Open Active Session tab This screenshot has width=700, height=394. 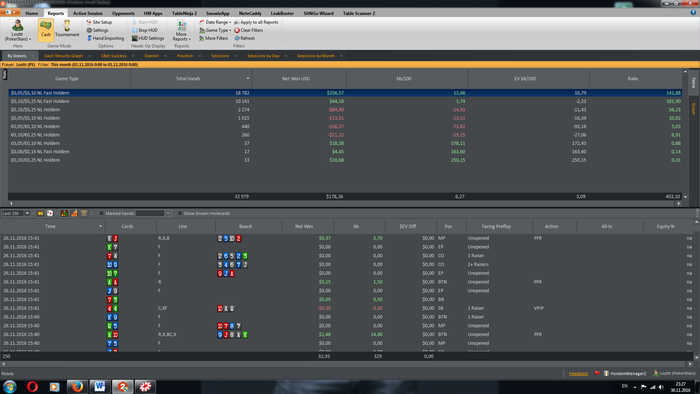tap(88, 13)
